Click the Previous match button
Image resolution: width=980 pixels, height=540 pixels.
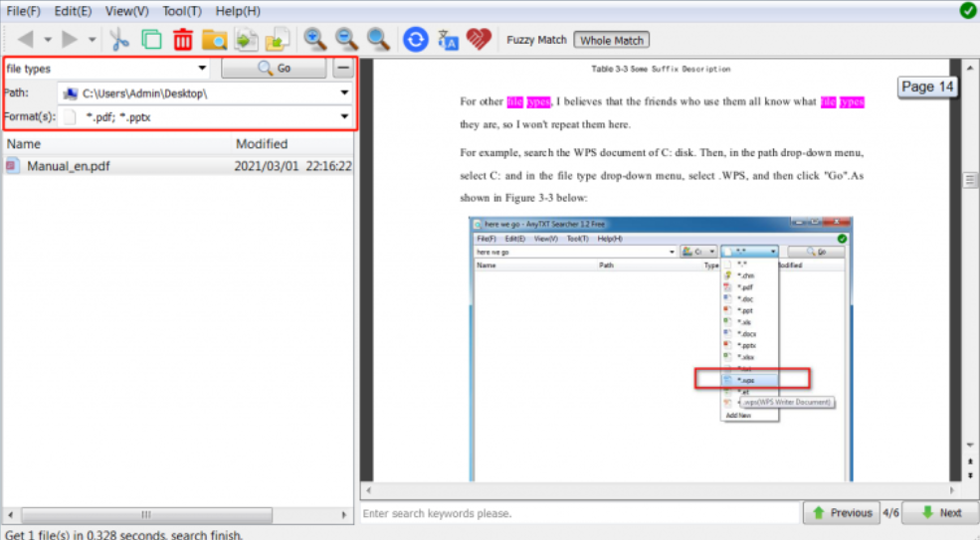(x=842, y=512)
